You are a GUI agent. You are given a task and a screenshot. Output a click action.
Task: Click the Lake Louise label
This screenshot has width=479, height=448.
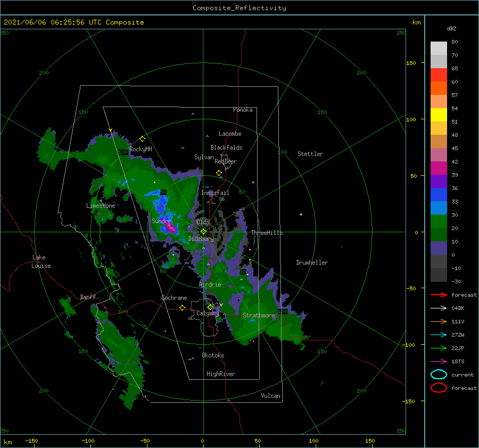[x=41, y=262]
